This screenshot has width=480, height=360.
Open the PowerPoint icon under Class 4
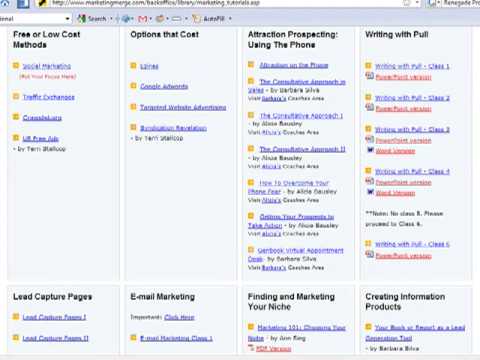click(x=369, y=181)
